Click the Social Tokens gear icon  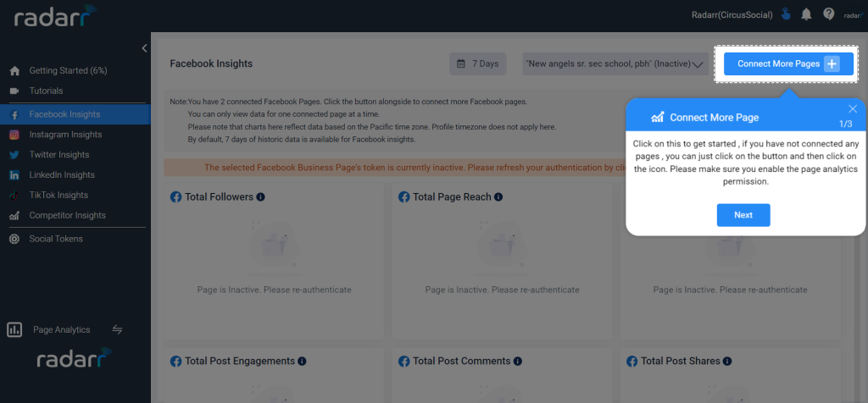(x=14, y=239)
